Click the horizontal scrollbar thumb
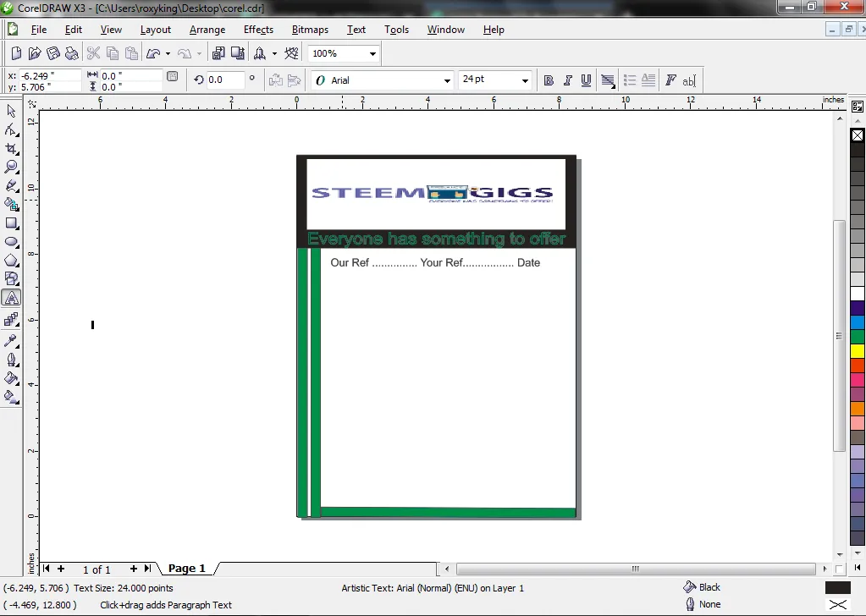The image size is (866, 616). coord(636,568)
